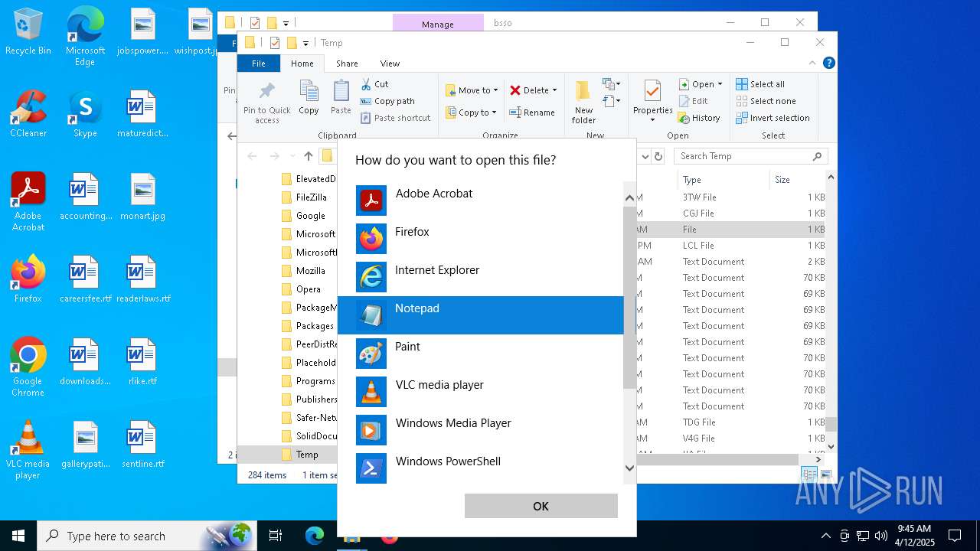Expand the address bar history dropdown
Image resolution: width=980 pixels, height=551 pixels.
click(645, 156)
